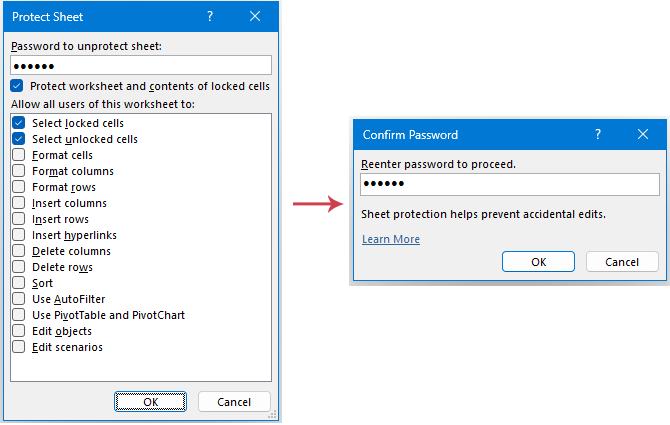This screenshot has width=670, height=425.
Task: Enable the Edit scenarios checkbox
Action: pyautogui.click(x=19, y=347)
